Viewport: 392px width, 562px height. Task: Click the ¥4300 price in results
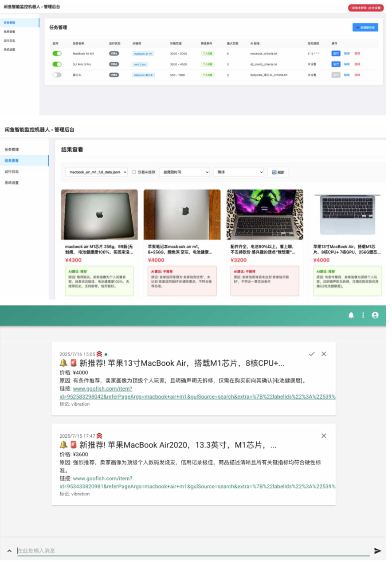click(73, 260)
